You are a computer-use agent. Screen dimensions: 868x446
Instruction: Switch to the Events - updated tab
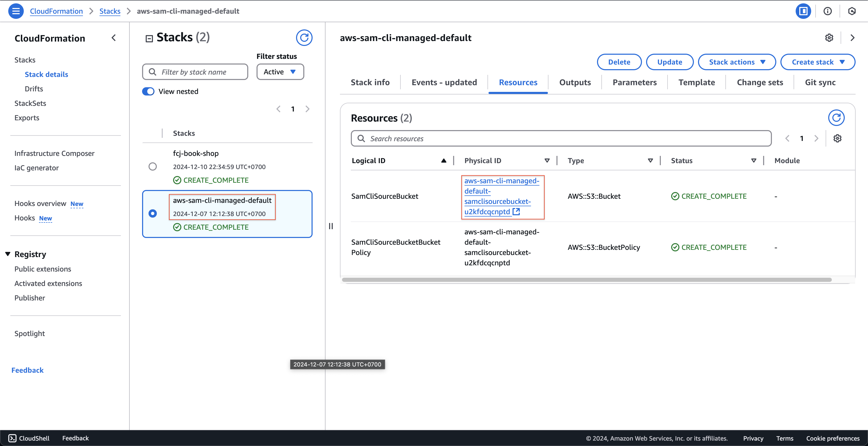tap(444, 83)
